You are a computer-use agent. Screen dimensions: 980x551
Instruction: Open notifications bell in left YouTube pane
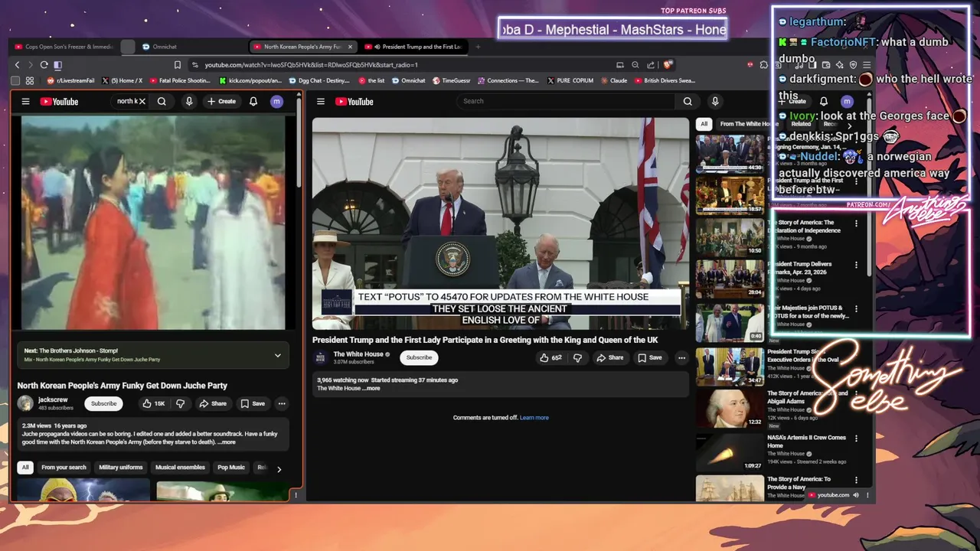[x=253, y=101]
